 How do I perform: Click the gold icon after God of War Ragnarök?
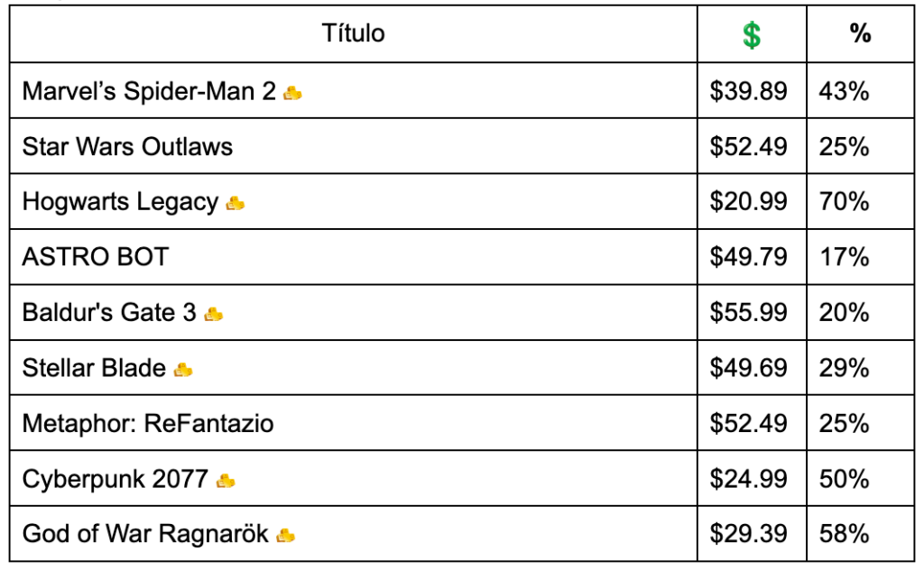tap(285, 536)
